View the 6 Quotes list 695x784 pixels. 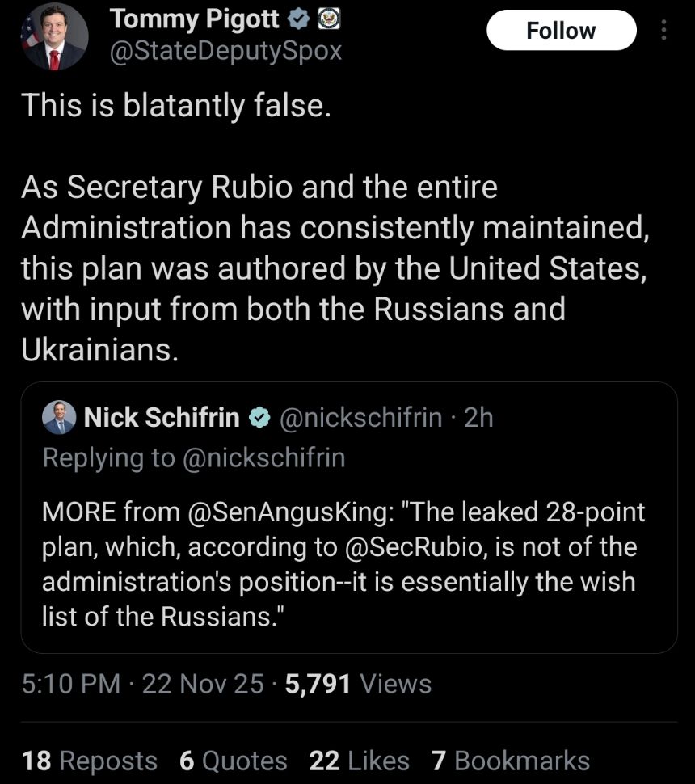click(x=234, y=761)
